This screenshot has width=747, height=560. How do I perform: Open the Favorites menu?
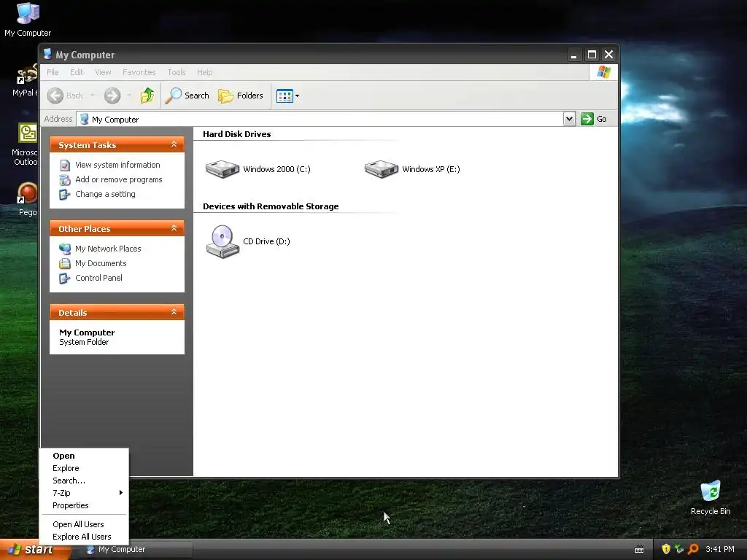coord(139,72)
